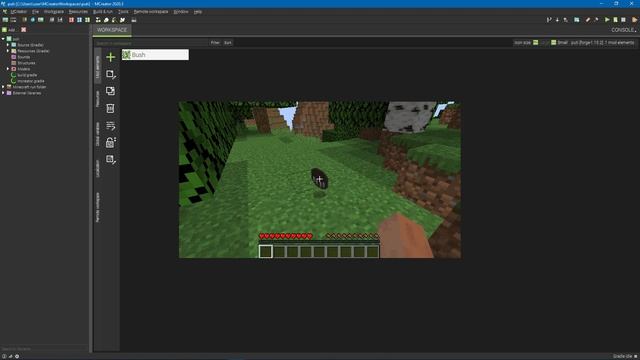This screenshot has height=360, width=640.
Task: Open the Help menu
Action: (x=198, y=12)
